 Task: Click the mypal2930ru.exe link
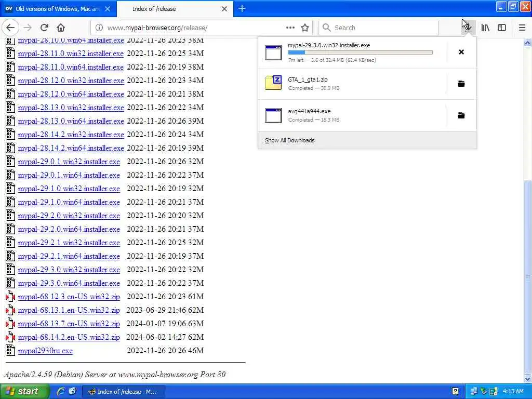click(45, 351)
